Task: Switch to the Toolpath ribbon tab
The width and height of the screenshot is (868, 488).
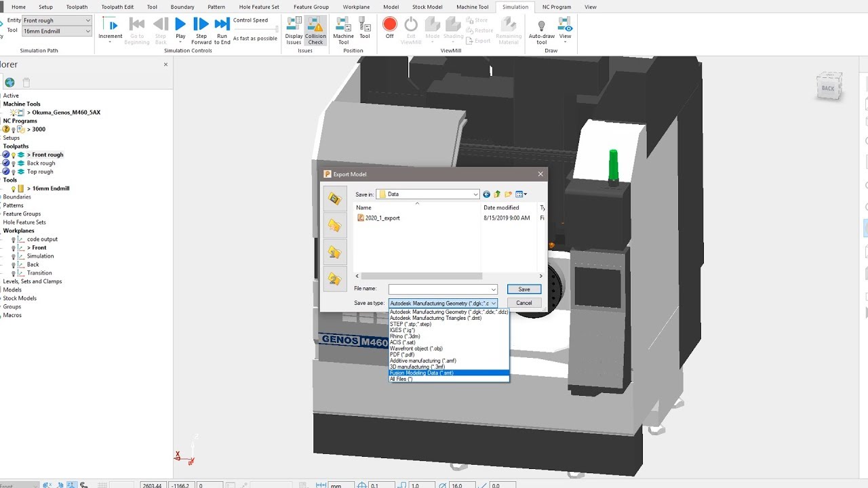Action: pyautogui.click(x=77, y=7)
